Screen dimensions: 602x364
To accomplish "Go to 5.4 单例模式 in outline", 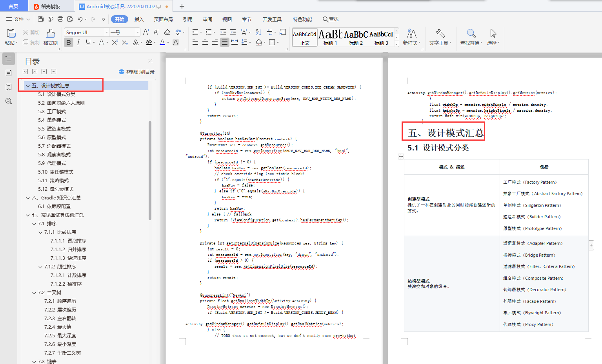I will tap(52, 120).
